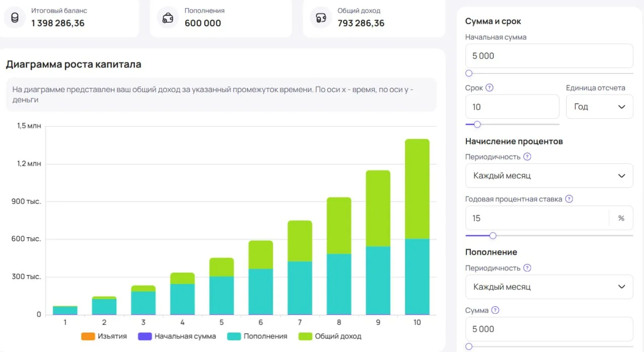Click the Начальная сумма slider handle
The height and width of the screenshot is (352, 644).
coord(469,73)
